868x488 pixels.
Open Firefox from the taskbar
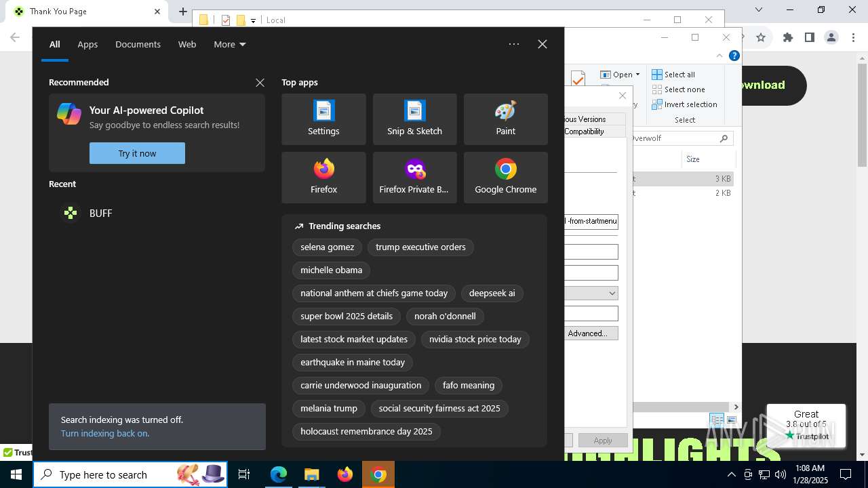click(x=345, y=474)
